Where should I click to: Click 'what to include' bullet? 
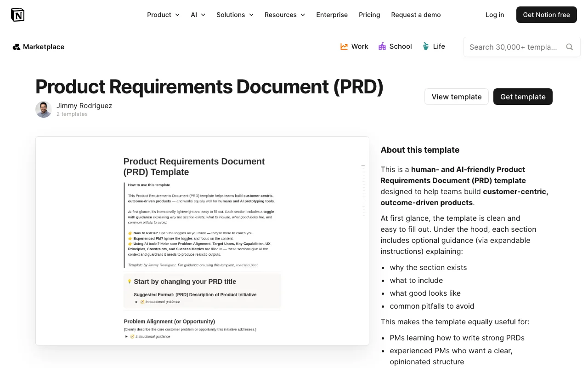(416, 280)
